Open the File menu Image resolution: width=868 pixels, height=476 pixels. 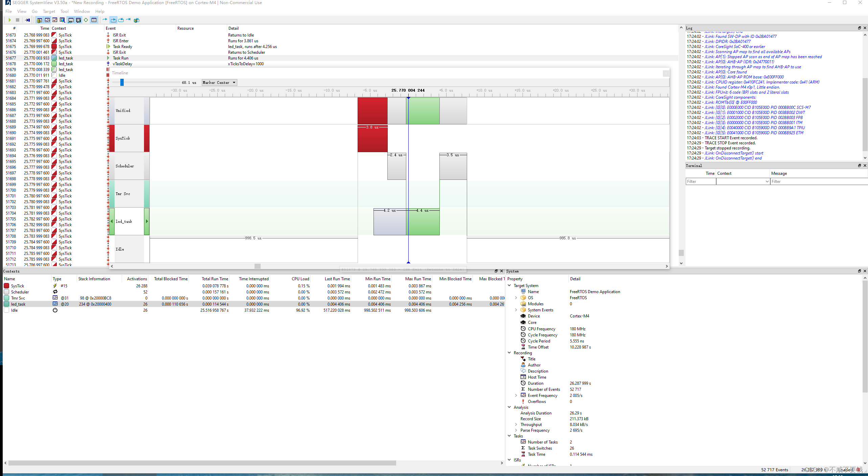pos(9,11)
